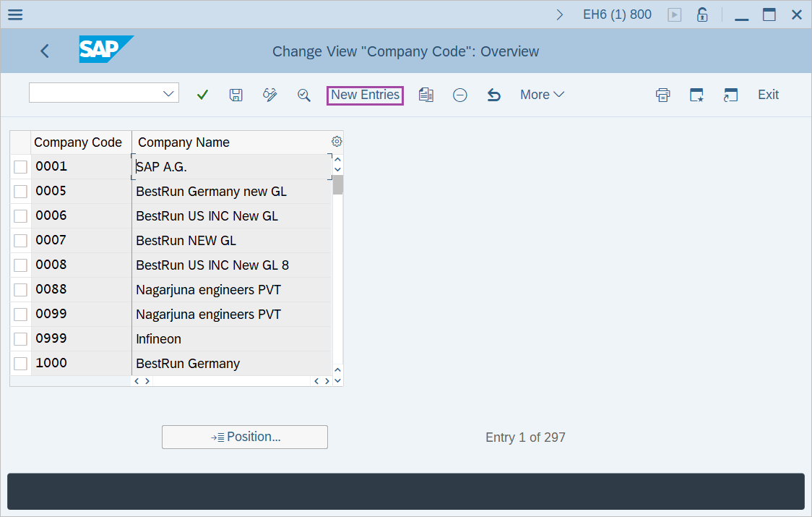Expand the chevron beside EH6 in the top bar
The height and width of the screenshot is (517, 812).
click(x=560, y=14)
